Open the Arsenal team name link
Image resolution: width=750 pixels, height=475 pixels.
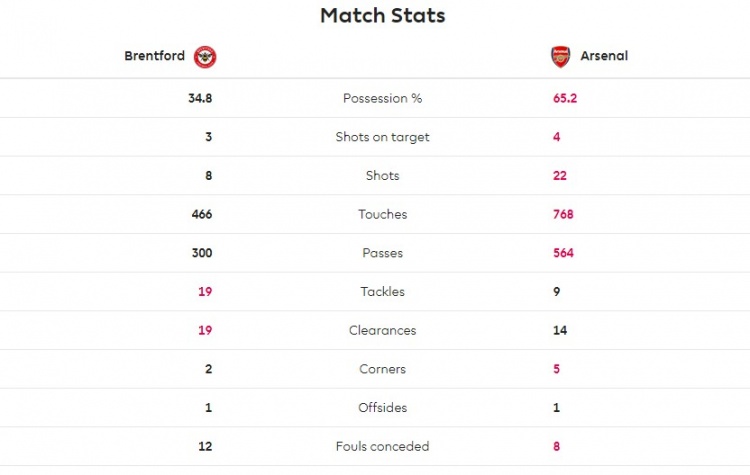[x=604, y=56]
